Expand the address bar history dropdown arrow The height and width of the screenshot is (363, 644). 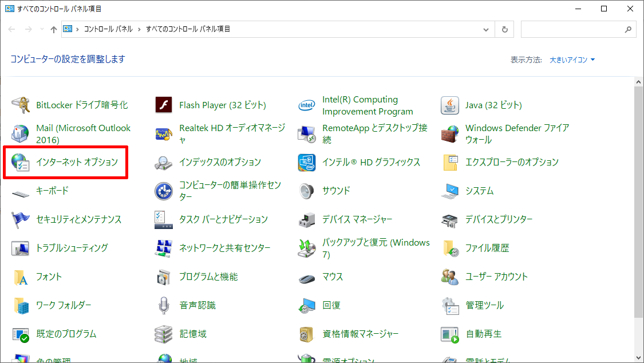click(x=486, y=30)
